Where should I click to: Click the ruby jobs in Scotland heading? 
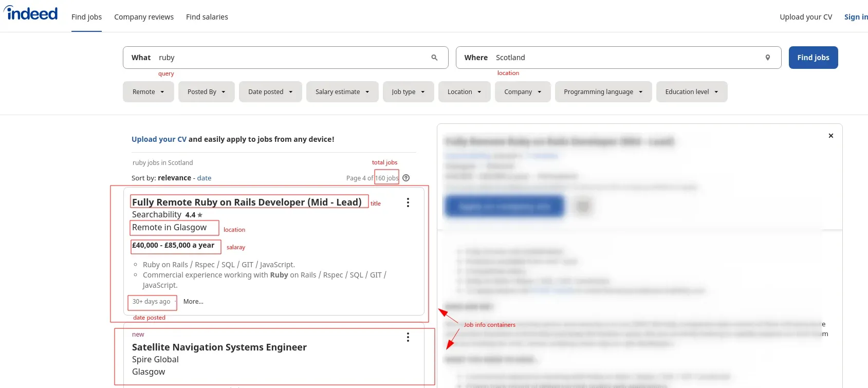(163, 163)
